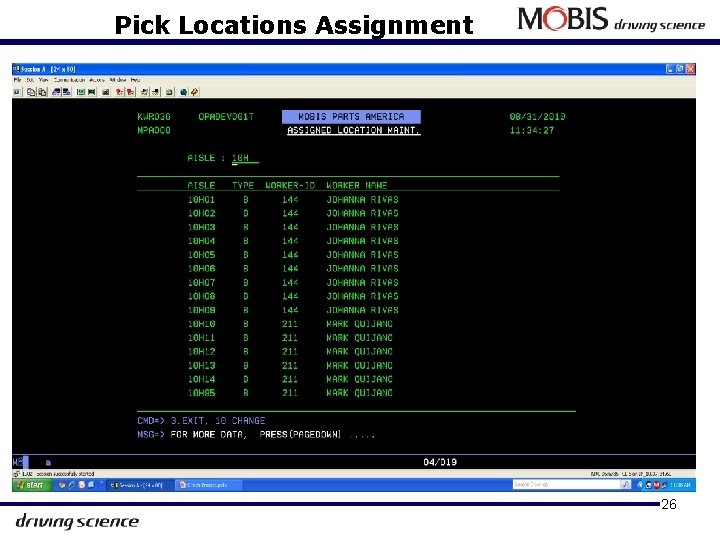Click the Help index toolbar icon

coord(194,92)
